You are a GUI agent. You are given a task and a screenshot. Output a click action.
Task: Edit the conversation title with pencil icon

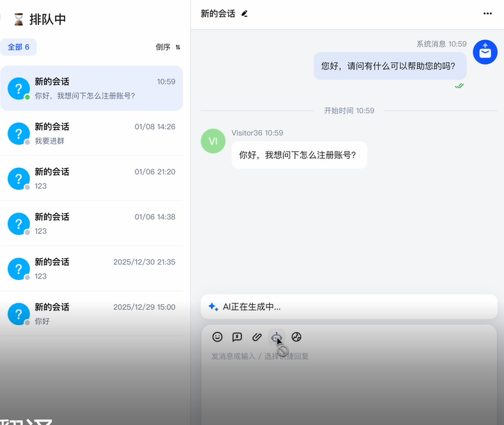[x=244, y=13]
